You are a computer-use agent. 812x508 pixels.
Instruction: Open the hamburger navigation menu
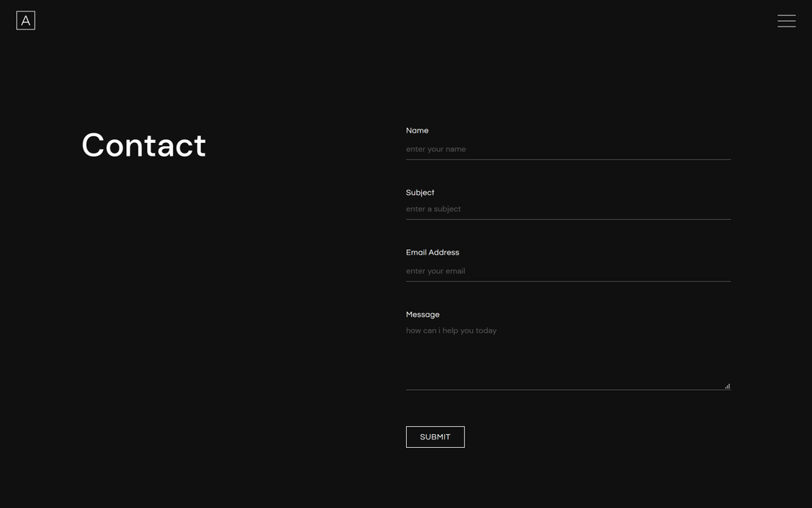pyautogui.click(x=786, y=20)
